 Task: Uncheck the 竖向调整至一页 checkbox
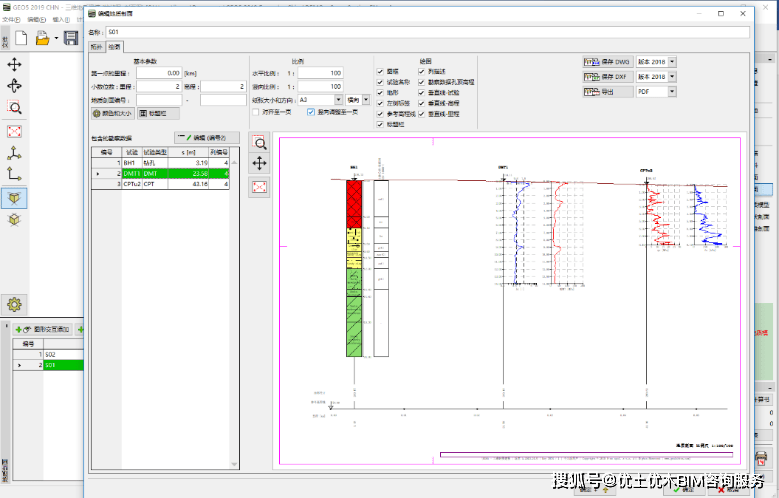310,112
